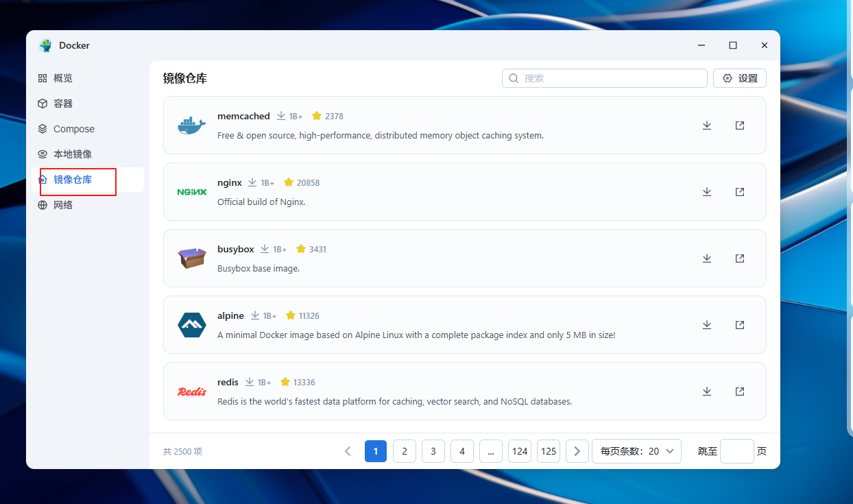The width and height of the screenshot is (853, 504).
Task: Download the busybox image
Action: point(707,259)
